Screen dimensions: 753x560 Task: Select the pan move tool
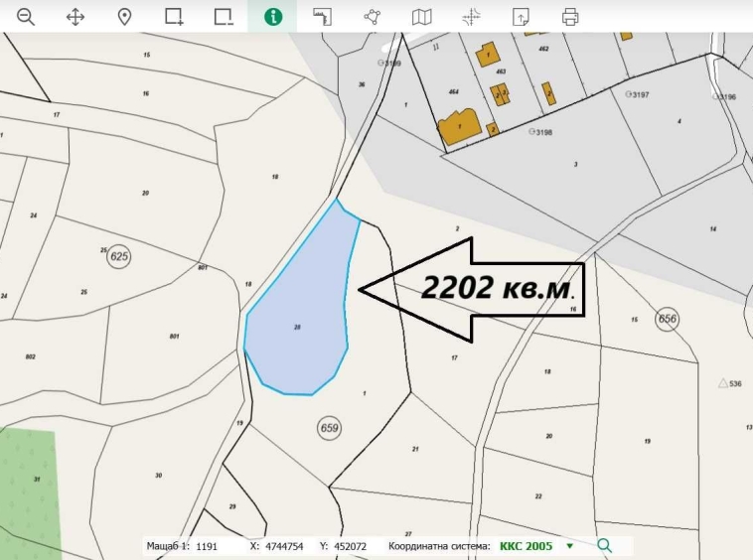[x=75, y=17]
